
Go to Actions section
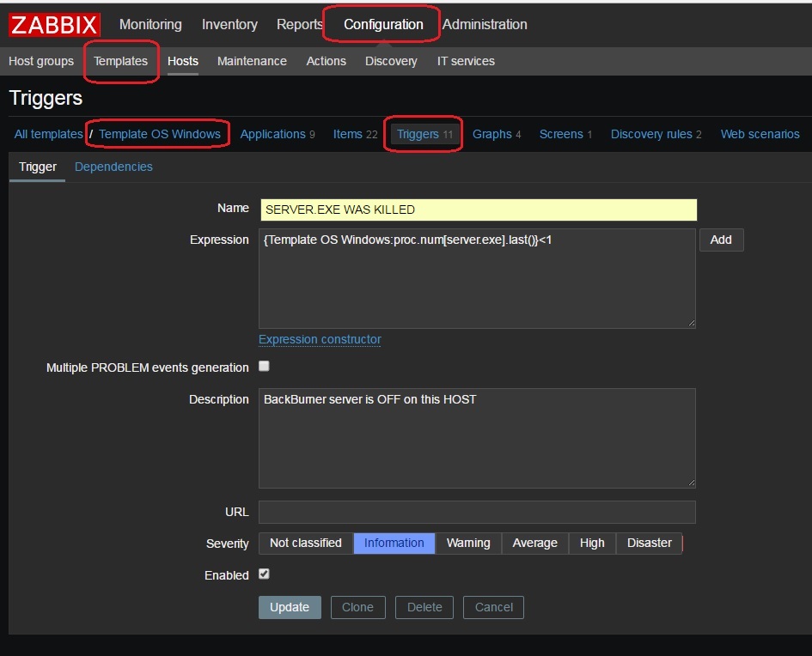327,61
